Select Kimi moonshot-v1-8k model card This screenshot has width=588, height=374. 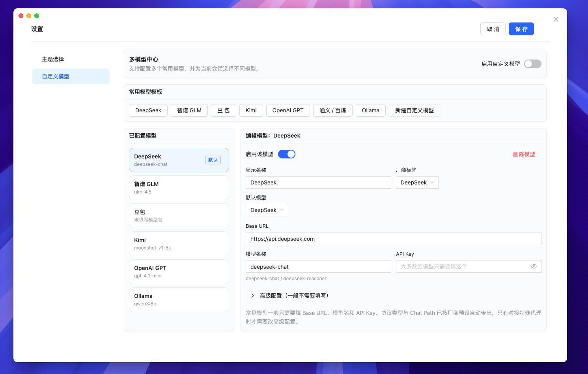point(179,244)
